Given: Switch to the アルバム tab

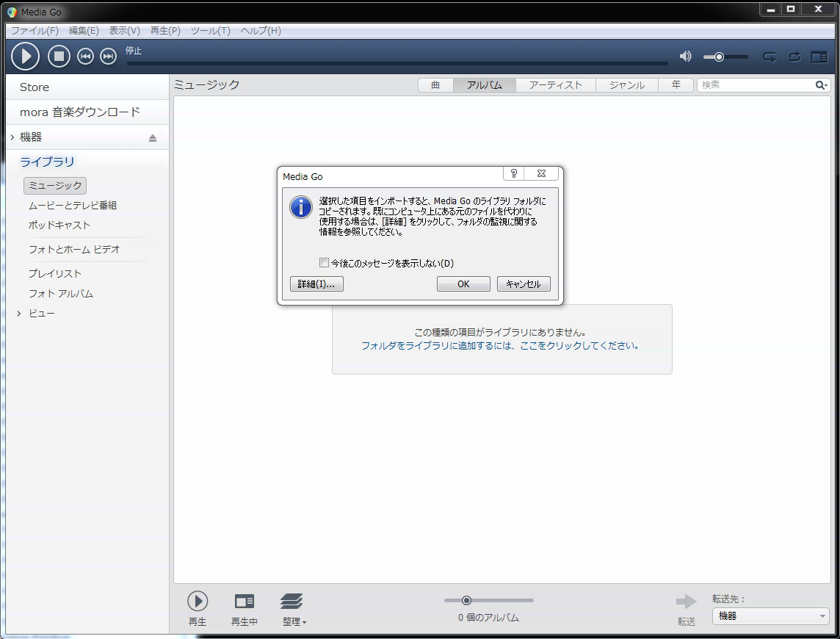Looking at the screenshot, I should click(485, 84).
